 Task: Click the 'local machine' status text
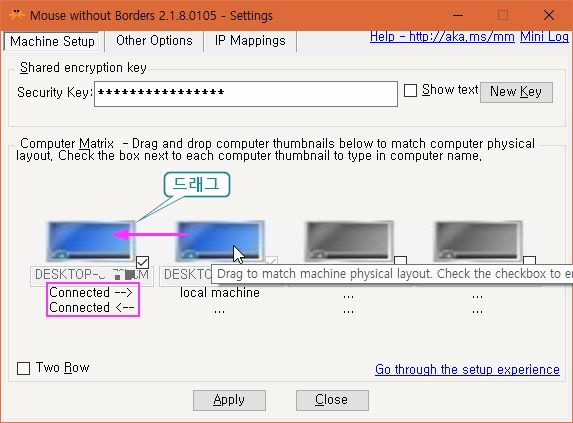pos(220,293)
